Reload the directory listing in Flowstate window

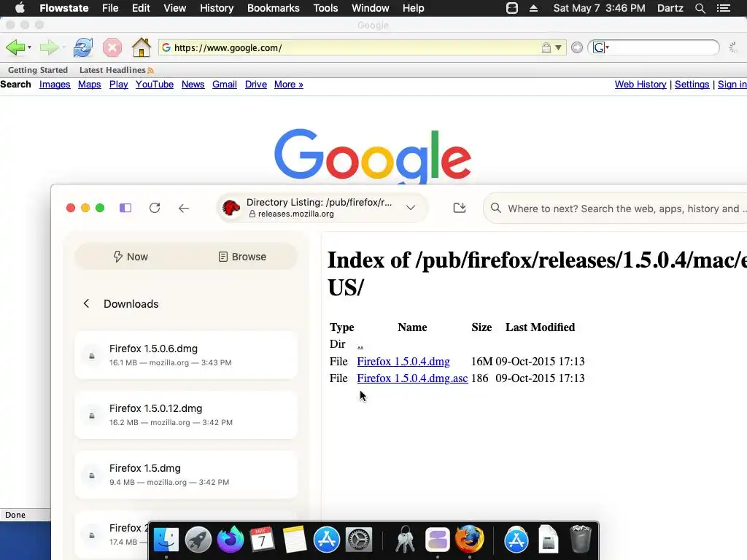[155, 208]
